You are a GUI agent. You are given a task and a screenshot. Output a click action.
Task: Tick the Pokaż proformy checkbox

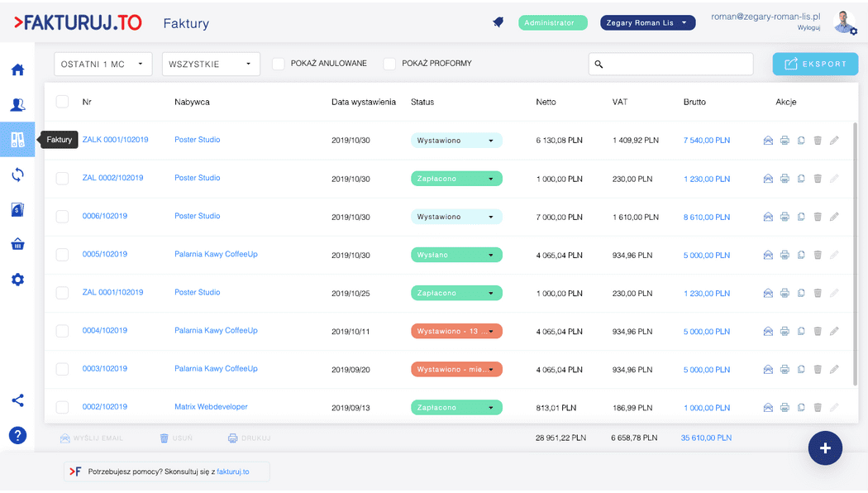(389, 64)
